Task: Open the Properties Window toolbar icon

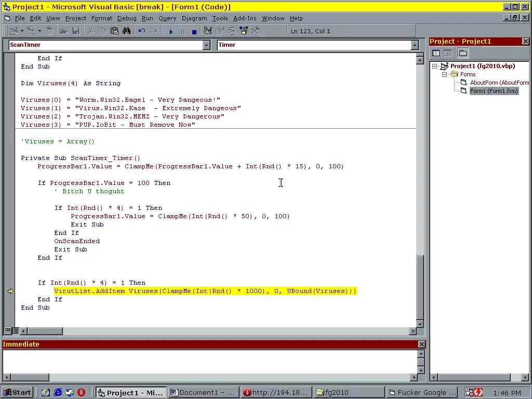Action: pyautogui.click(x=220, y=31)
